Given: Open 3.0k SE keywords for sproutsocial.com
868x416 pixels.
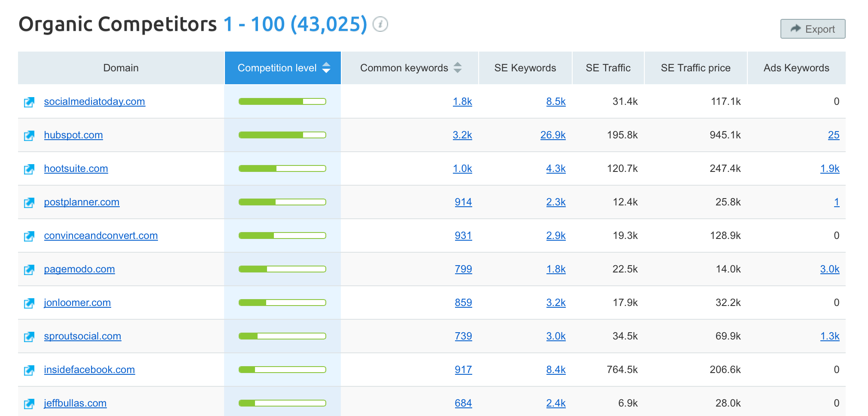Looking at the screenshot, I should click(x=556, y=336).
